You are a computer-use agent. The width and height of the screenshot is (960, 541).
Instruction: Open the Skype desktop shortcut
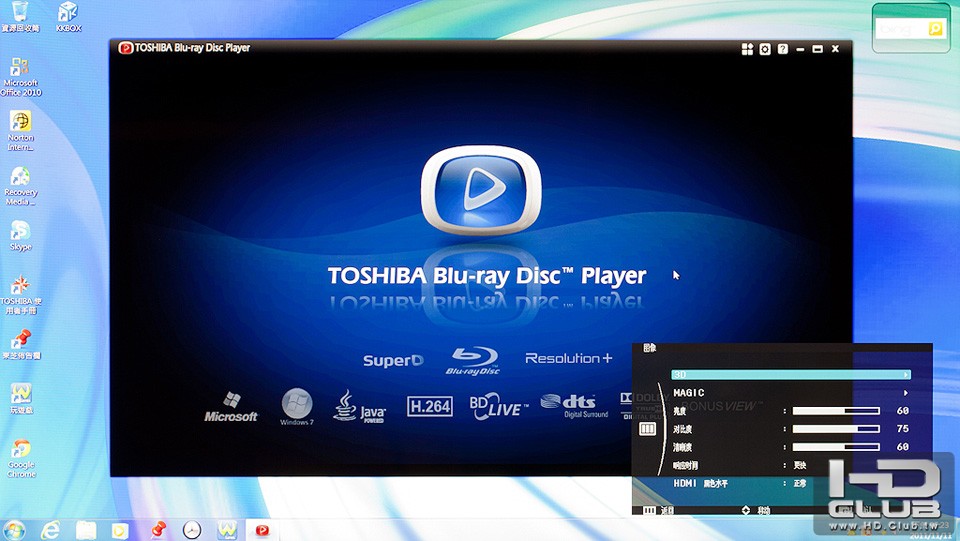20,236
